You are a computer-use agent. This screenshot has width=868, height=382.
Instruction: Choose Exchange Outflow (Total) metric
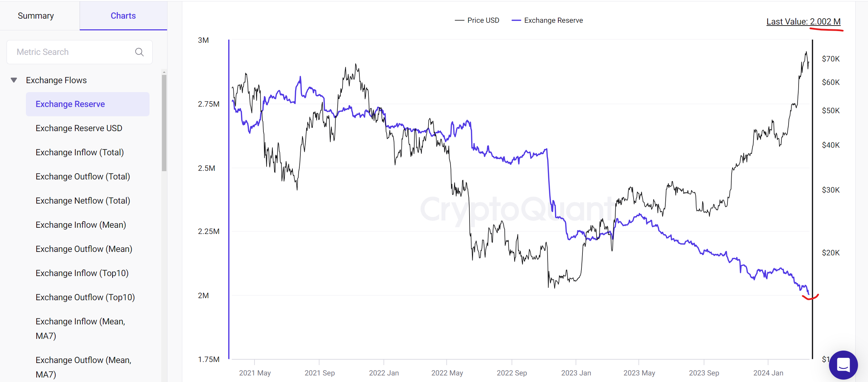tap(83, 177)
